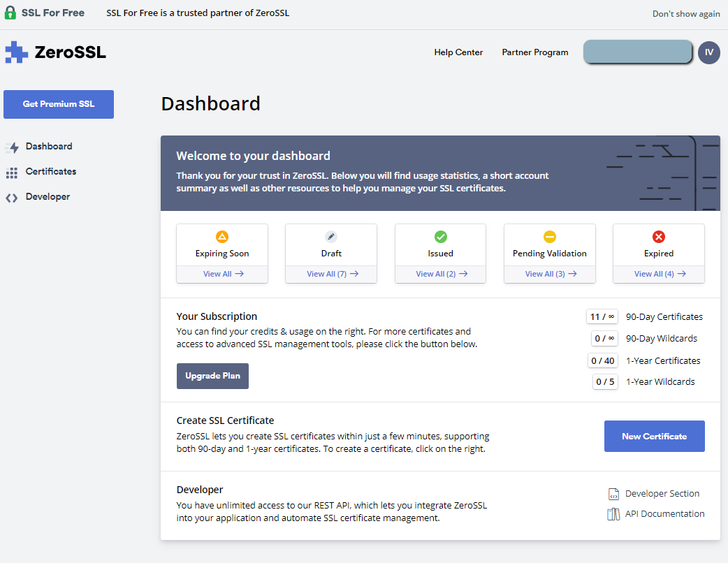Click the 0 / 5 1-Year Wildcards counter
728x563 pixels.
click(605, 382)
